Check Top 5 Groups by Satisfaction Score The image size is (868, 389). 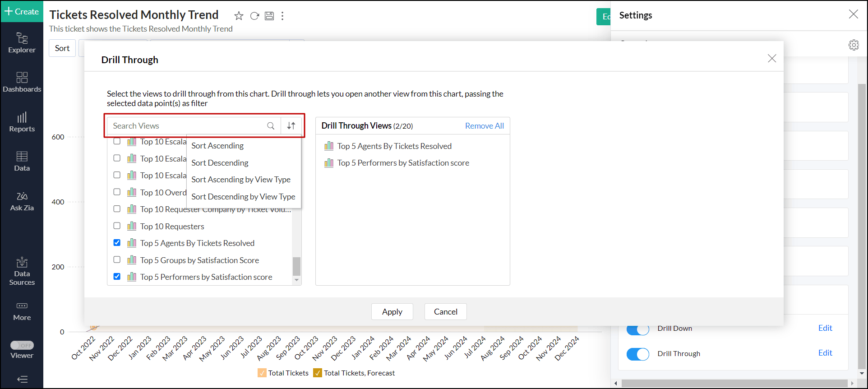tap(117, 260)
